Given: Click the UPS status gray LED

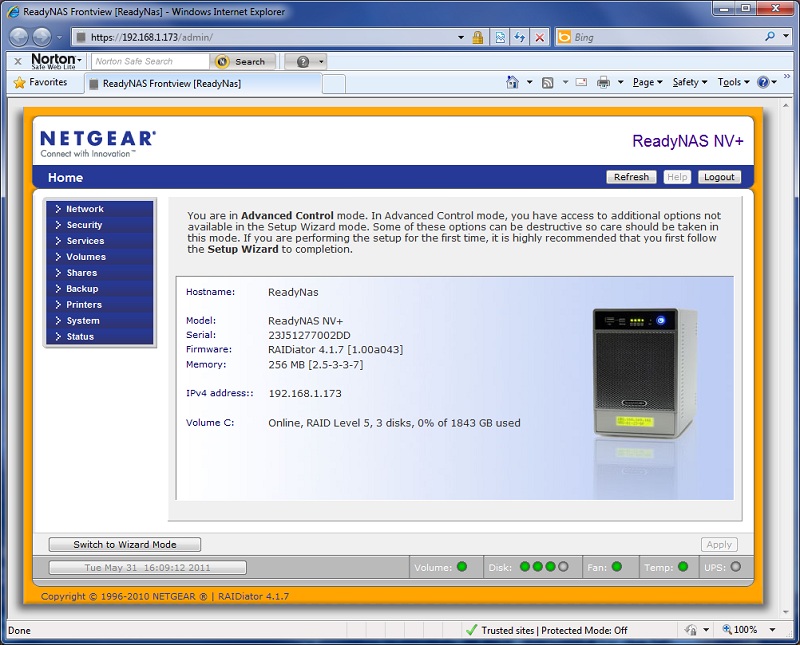Looking at the screenshot, I should (x=736, y=566).
